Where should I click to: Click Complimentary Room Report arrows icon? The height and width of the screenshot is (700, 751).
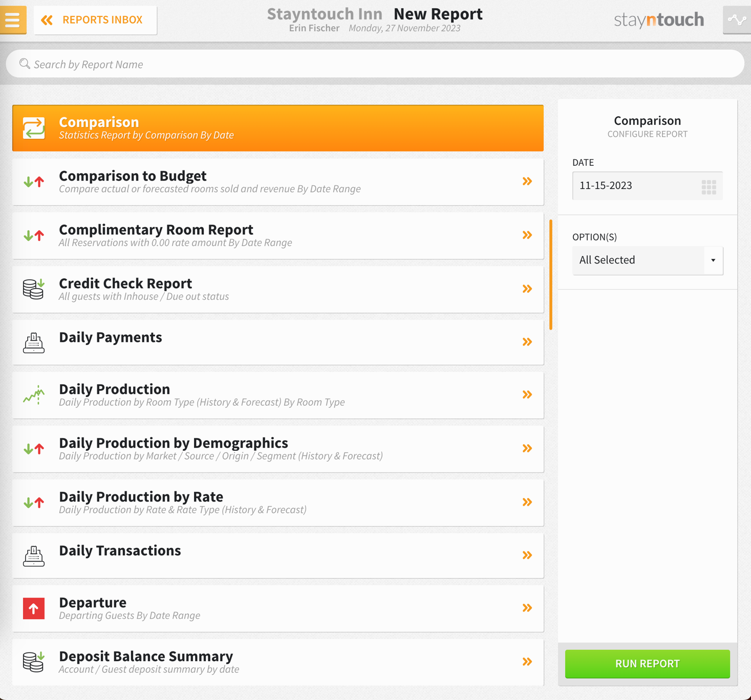click(34, 235)
